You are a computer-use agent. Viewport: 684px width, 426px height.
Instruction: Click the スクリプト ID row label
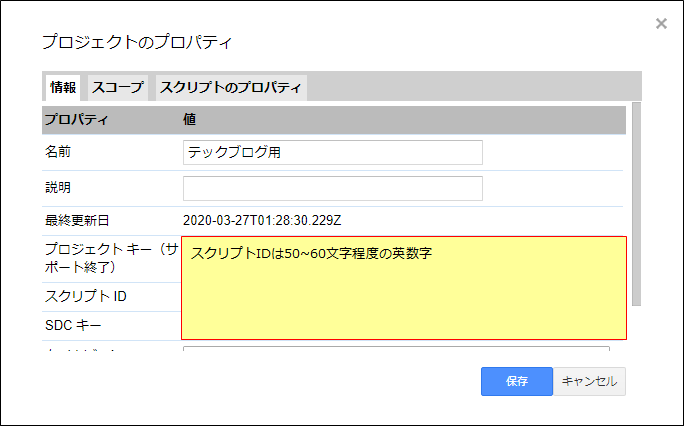click(86, 296)
